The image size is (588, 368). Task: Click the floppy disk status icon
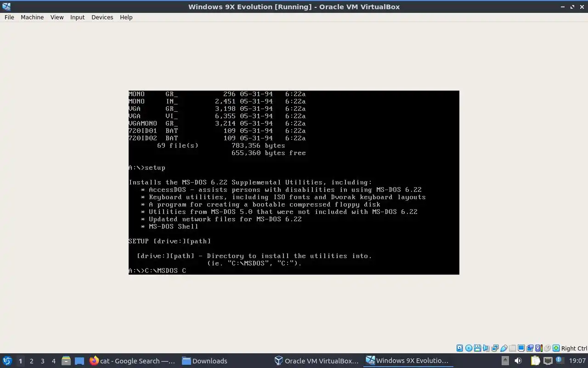click(477, 348)
